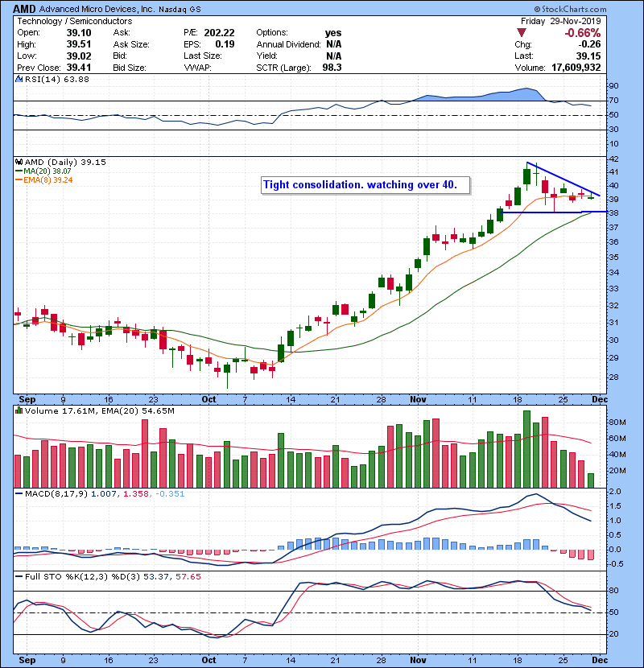Viewport: 644px width, 668px height.
Task: Click the 28 label on price axis
Action: pyautogui.click(x=613, y=377)
